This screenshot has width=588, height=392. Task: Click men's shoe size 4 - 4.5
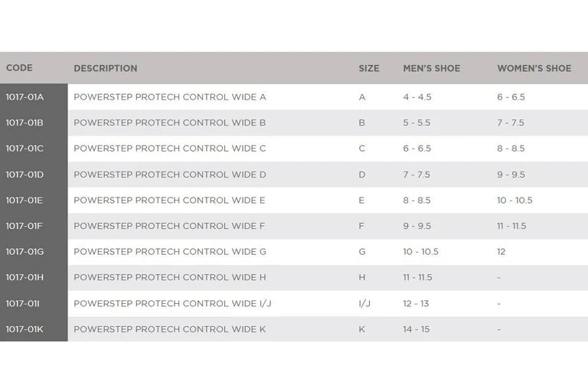417,97
